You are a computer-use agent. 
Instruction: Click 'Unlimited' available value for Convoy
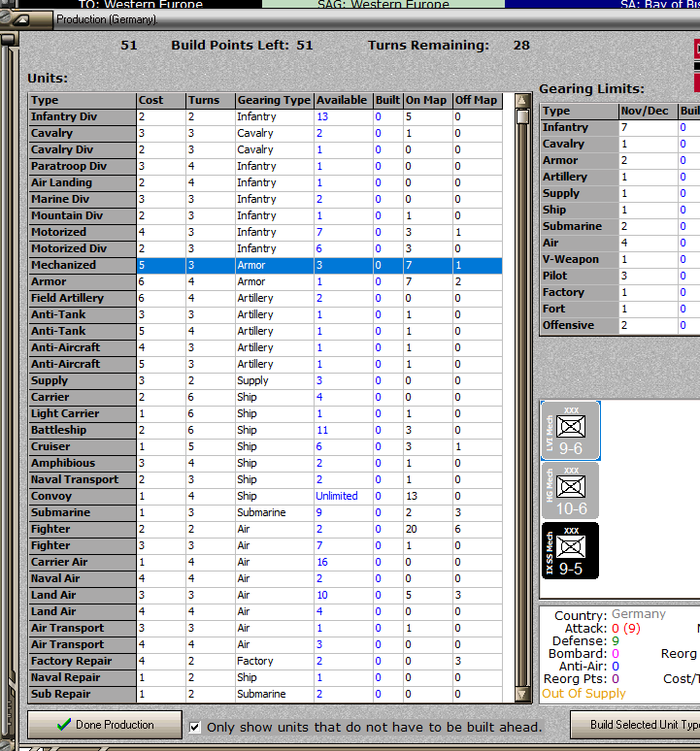336,496
